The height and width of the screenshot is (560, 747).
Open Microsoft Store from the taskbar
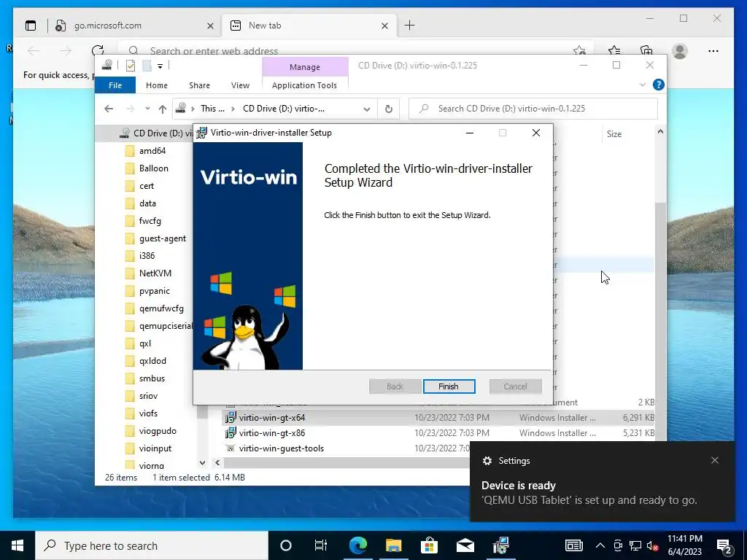(x=429, y=545)
